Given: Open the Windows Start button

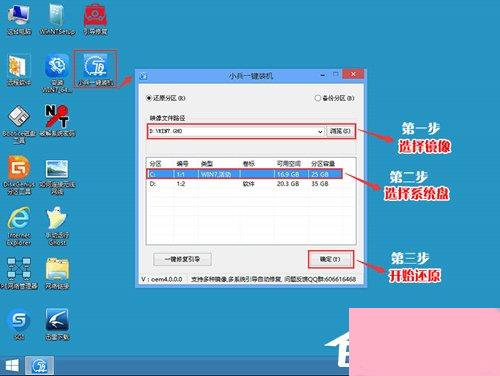Looking at the screenshot, I should tap(12, 366).
